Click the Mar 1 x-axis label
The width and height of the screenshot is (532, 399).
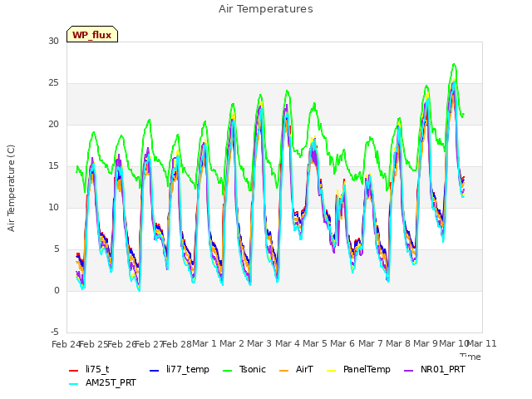(x=204, y=343)
